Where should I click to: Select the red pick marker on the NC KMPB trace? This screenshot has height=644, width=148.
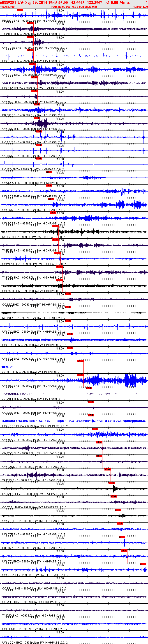tap(112, 483)
